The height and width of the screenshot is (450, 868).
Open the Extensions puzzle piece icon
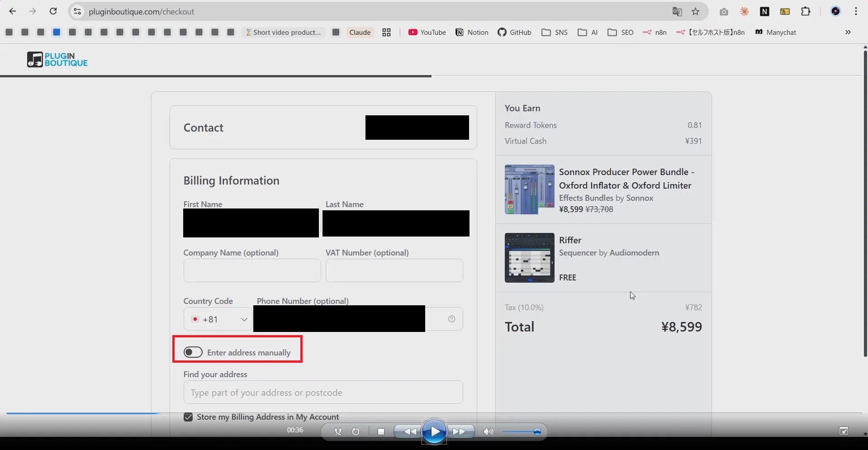(x=806, y=11)
